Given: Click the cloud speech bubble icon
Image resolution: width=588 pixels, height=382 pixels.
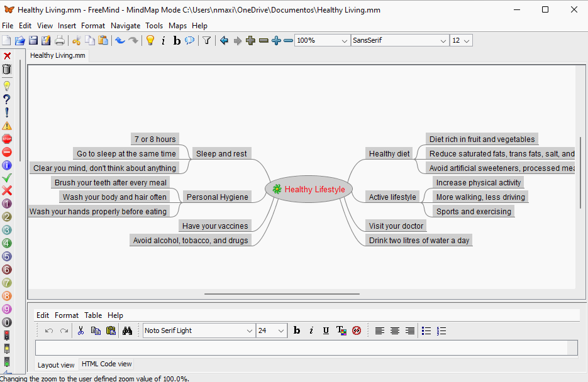Looking at the screenshot, I should coord(189,41).
